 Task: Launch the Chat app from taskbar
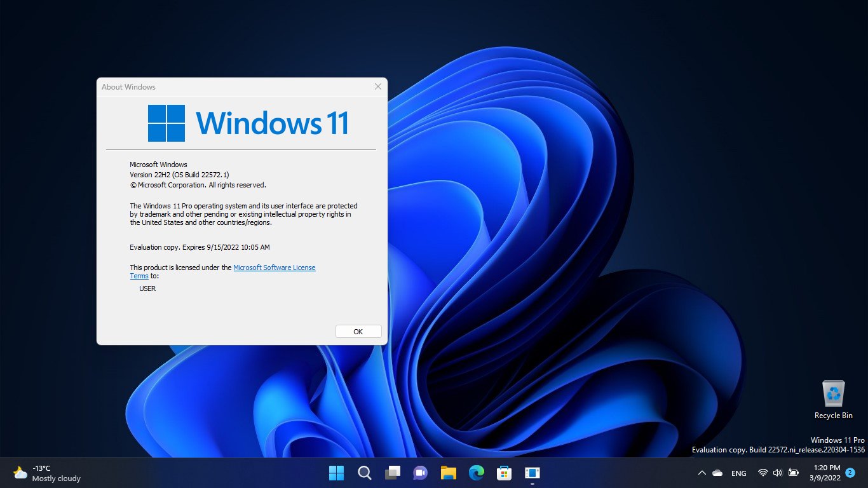(421, 473)
